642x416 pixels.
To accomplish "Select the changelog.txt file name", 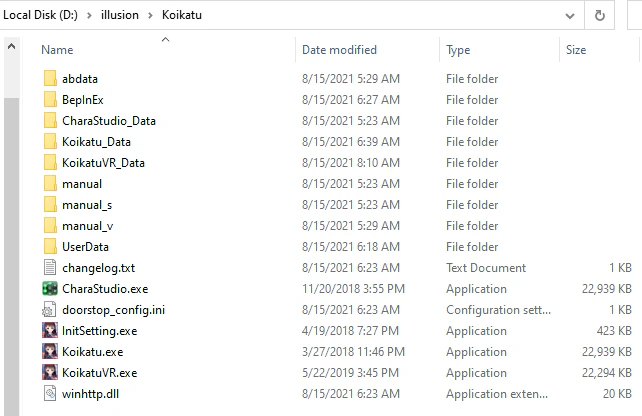I will pyautogui.click(x=98, y=268).
